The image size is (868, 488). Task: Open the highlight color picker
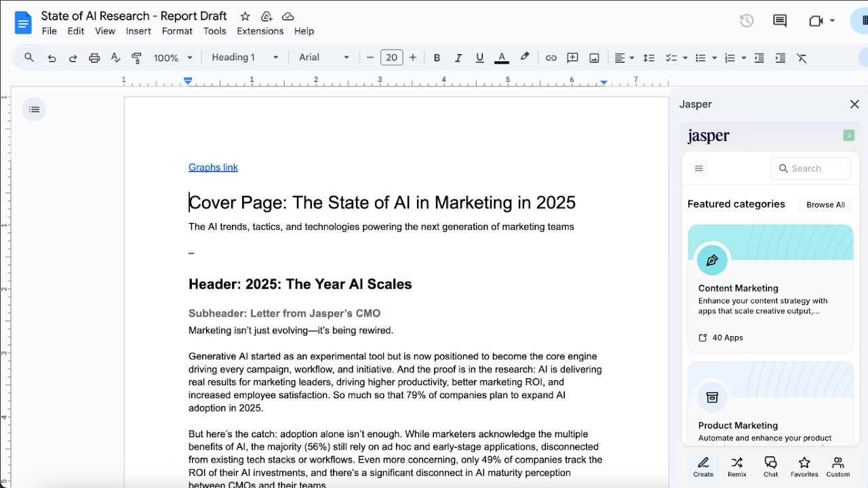click(x=524, y=58)
